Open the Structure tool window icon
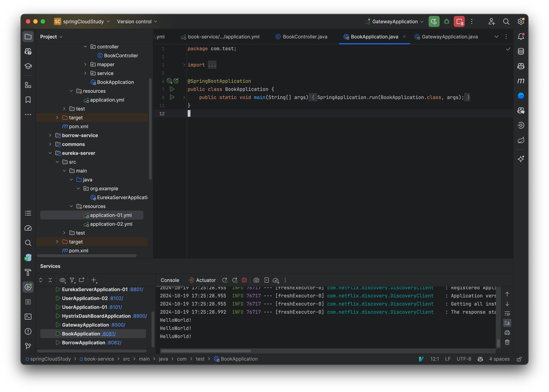This screenshot has height=392, width=549. pos(28,85)
